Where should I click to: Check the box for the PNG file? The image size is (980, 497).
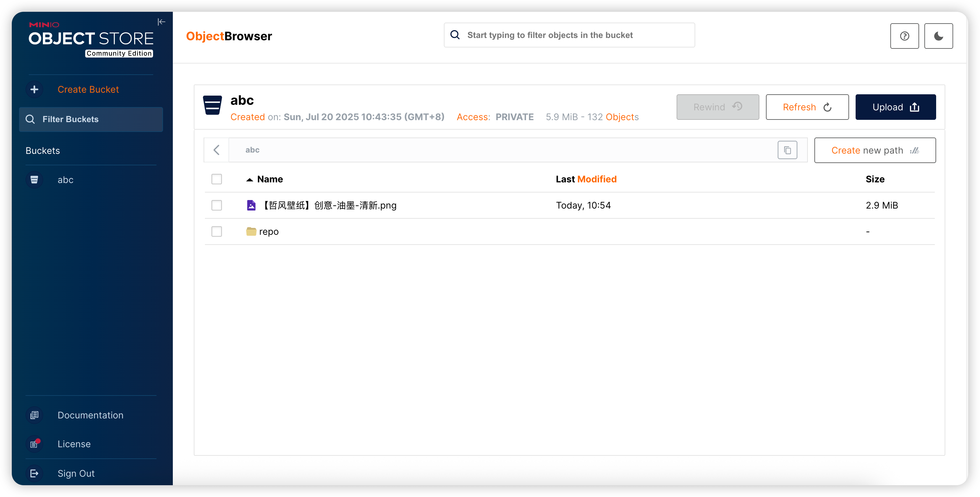coord(216,206)
